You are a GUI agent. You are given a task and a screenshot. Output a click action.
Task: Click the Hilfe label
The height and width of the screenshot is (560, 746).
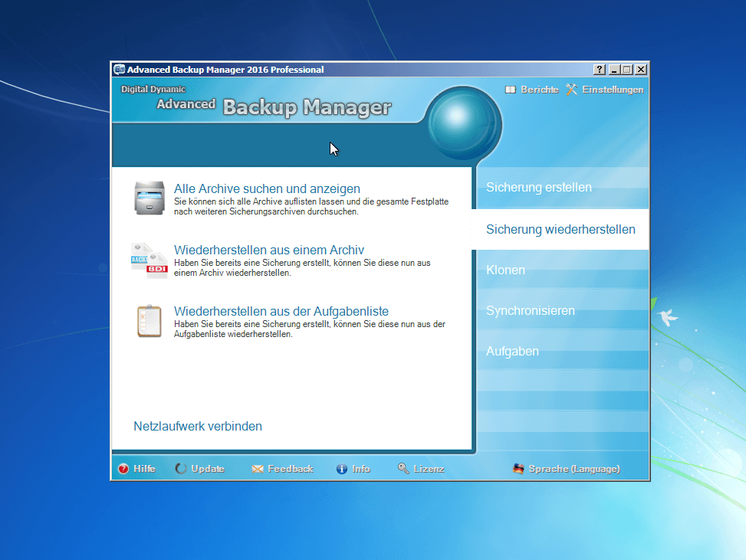(x=144, y=469)
